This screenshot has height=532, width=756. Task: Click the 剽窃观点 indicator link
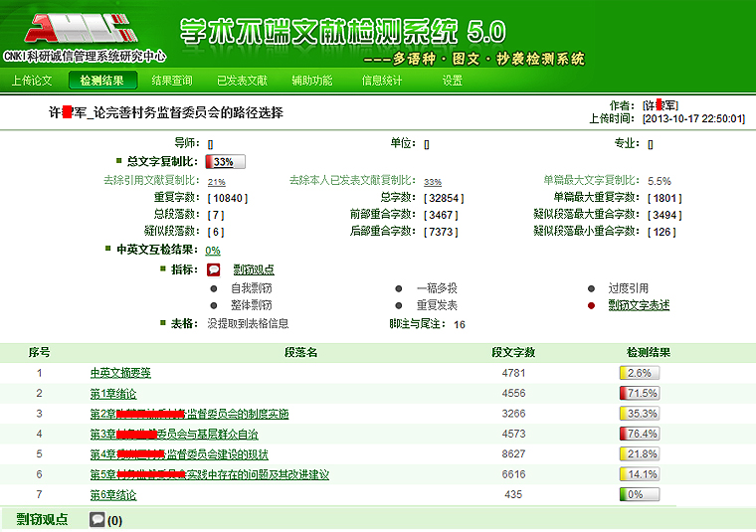click(253, 269)
